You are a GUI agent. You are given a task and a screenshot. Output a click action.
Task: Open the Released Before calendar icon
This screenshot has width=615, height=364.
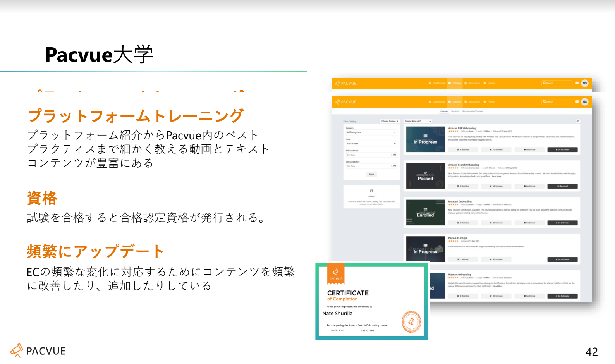tap(395, 166)
